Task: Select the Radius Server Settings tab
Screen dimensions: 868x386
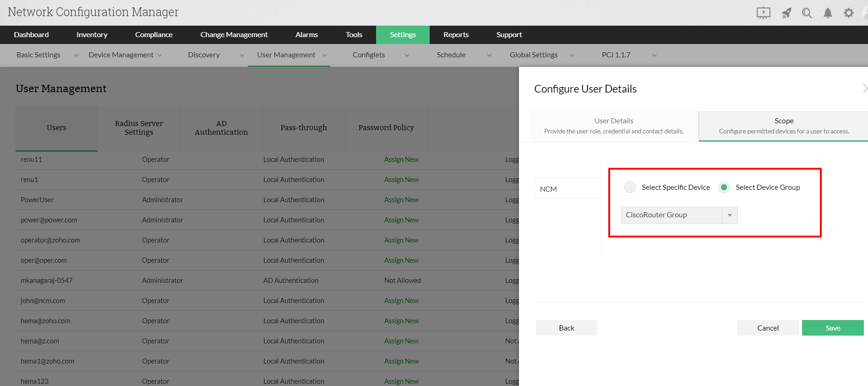Action: [x=139, y=128]
